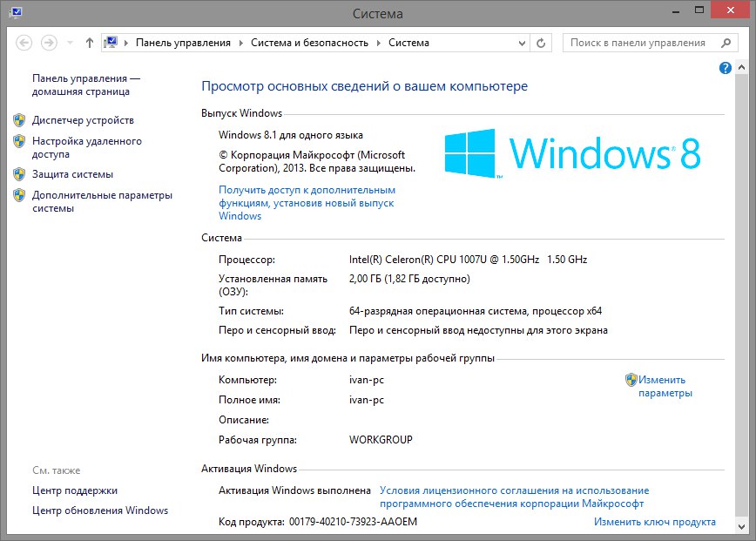Open Настройка удаленного доступа

[x=87, y=147]
